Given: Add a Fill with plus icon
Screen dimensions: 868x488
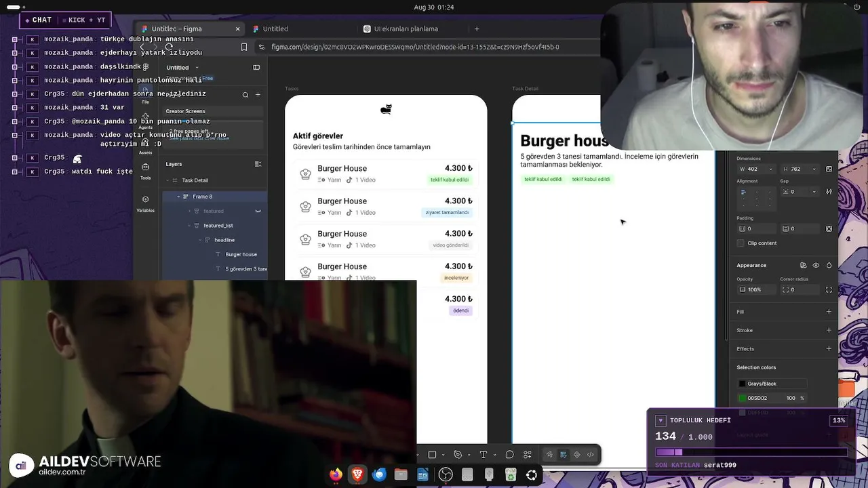Looking at the screenshot, I should 829,312.
